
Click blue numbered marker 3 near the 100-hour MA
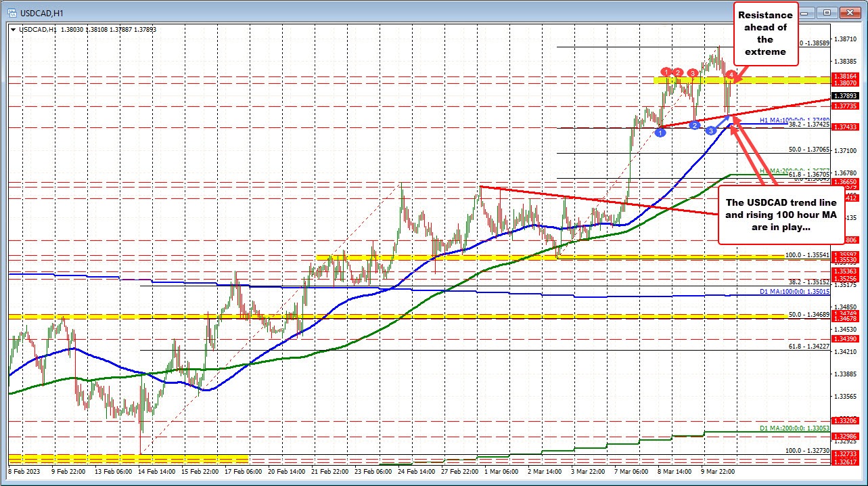(x=710, y=131)
